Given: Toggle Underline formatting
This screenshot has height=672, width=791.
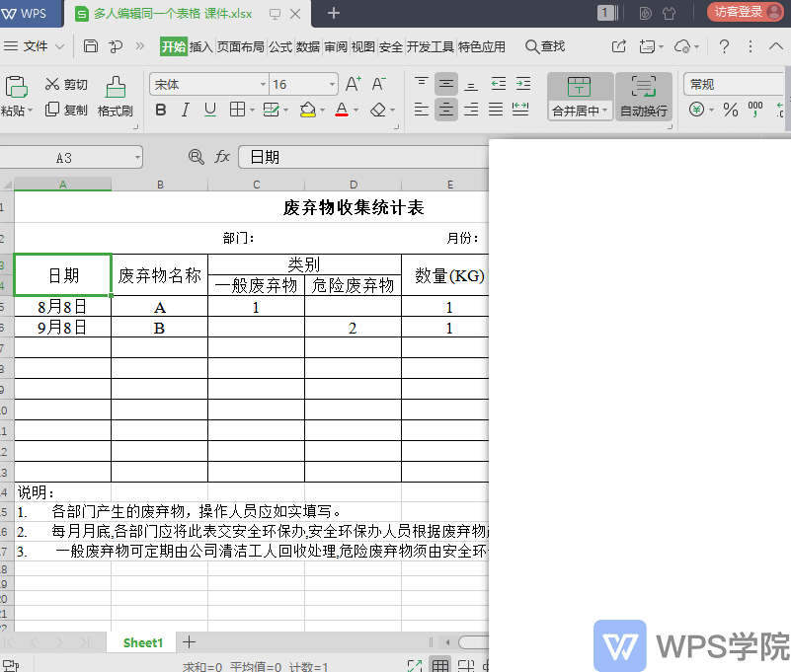Looking at the screenshot, I should pos(210,110).
